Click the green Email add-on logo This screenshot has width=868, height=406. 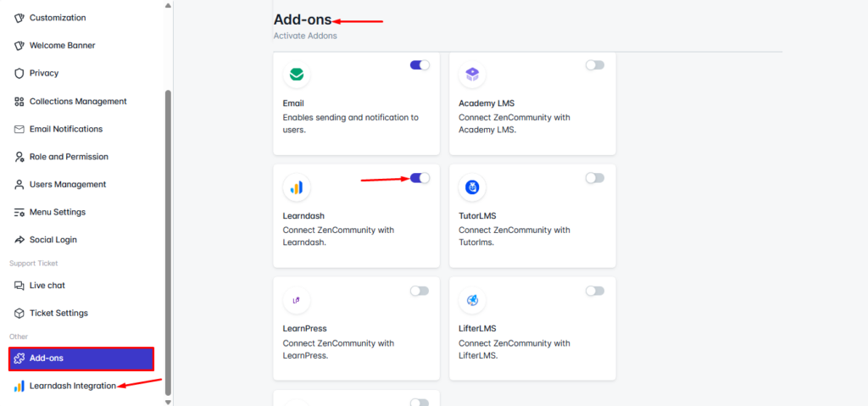(297, 75)
